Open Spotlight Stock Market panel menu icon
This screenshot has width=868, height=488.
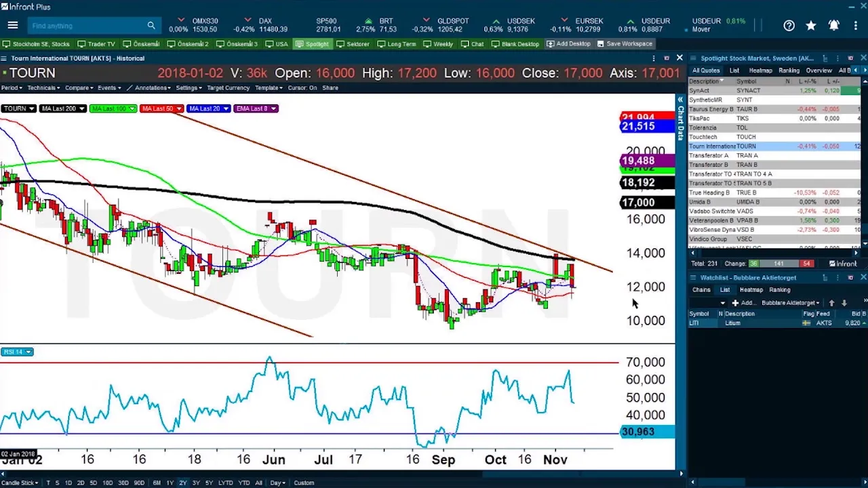click(x=694, y=58)
